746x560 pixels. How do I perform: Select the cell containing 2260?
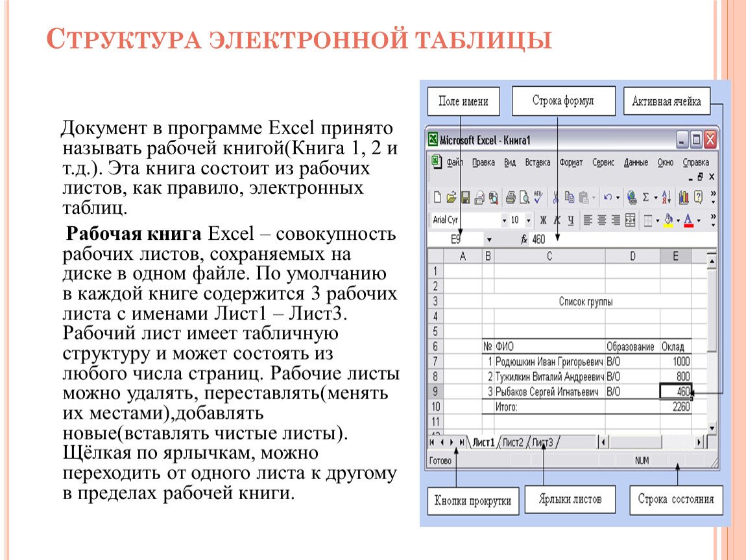676,407
